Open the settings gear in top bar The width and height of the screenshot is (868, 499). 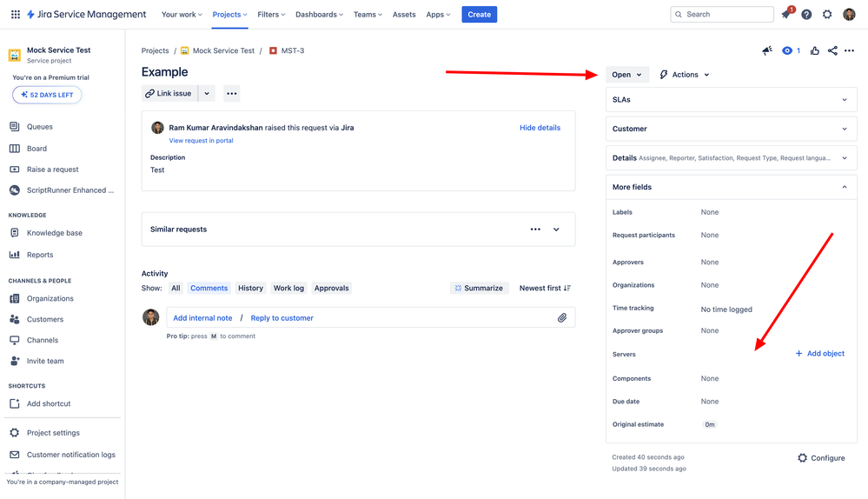(x=827, y=15)
